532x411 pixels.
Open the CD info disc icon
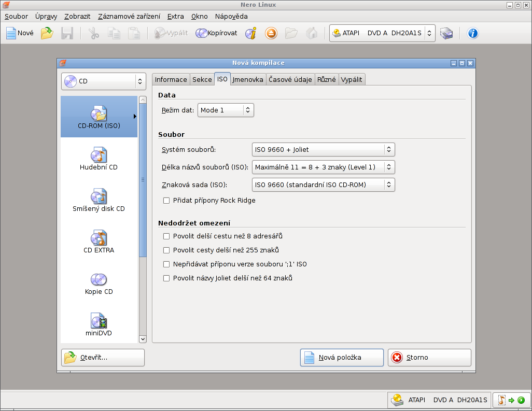pyautogui.click(x=251, y=33)
